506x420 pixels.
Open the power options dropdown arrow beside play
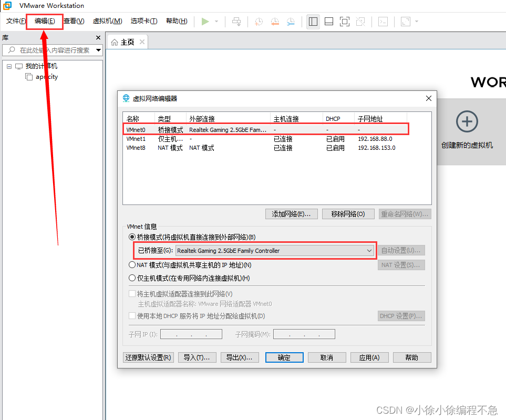216,22
